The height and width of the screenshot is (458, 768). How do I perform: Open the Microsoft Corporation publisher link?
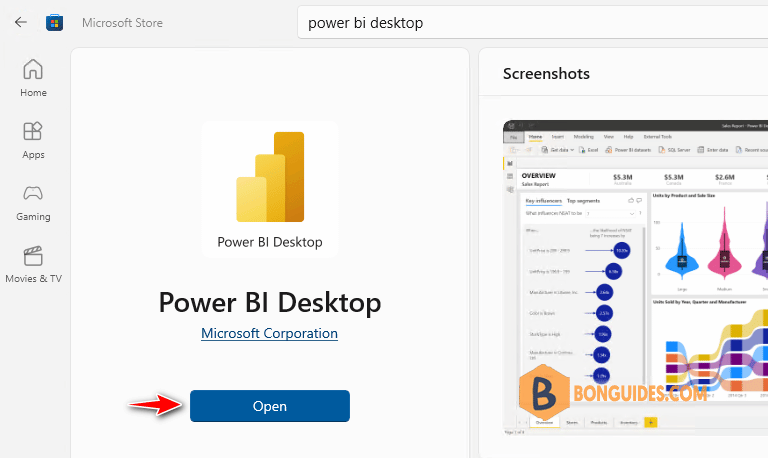[x=269, y=334]
